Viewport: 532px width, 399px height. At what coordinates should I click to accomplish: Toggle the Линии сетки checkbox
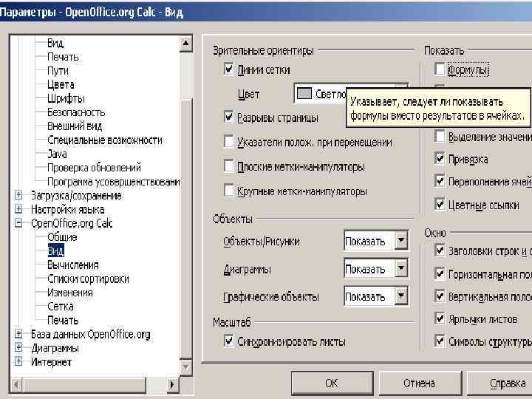click(229, 69)
